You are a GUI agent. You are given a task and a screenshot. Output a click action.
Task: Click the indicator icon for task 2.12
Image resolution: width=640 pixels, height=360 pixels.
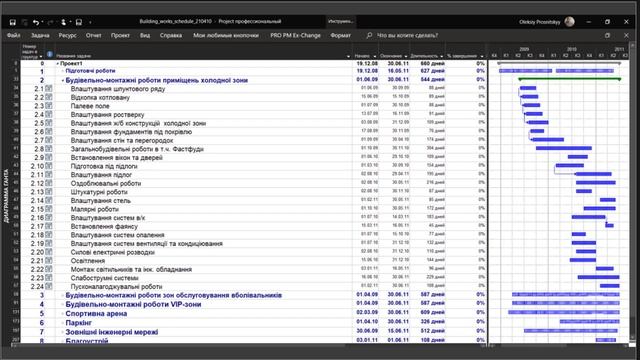coord(49,183)
